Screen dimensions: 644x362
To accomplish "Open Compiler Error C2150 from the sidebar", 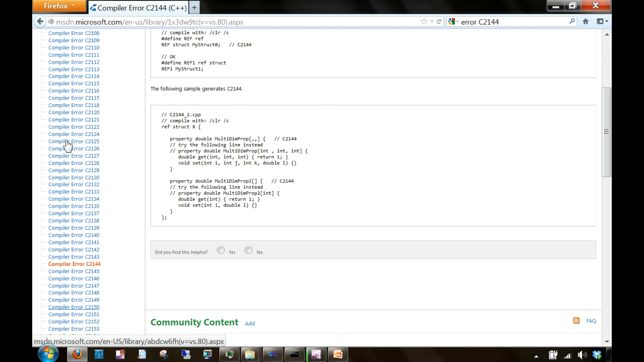I will coord(74,307).
